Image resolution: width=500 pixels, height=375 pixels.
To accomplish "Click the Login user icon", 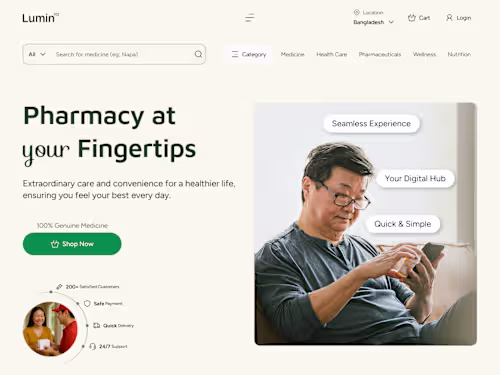I will click(449, 18).
